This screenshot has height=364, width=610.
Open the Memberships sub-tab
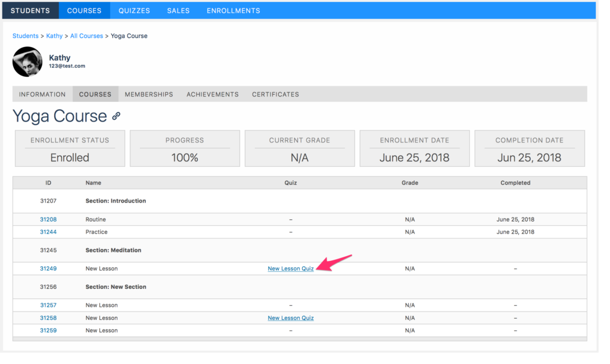point(149,94)
